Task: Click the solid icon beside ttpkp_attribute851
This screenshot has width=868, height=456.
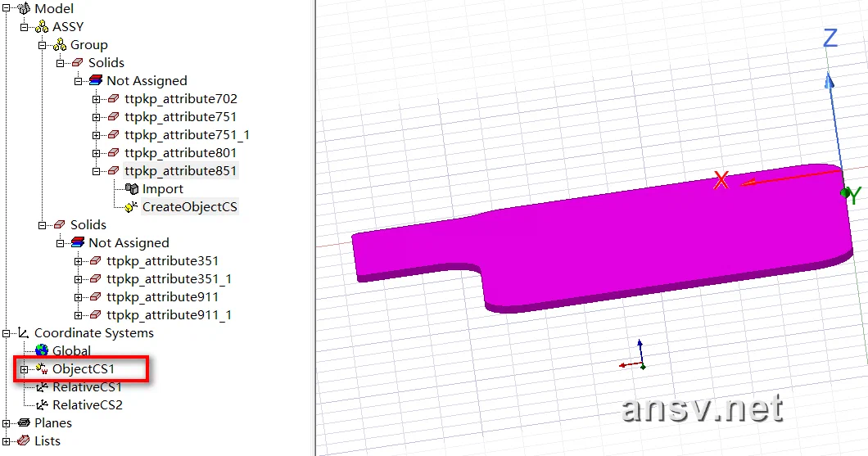Action: tap(114, 170)
